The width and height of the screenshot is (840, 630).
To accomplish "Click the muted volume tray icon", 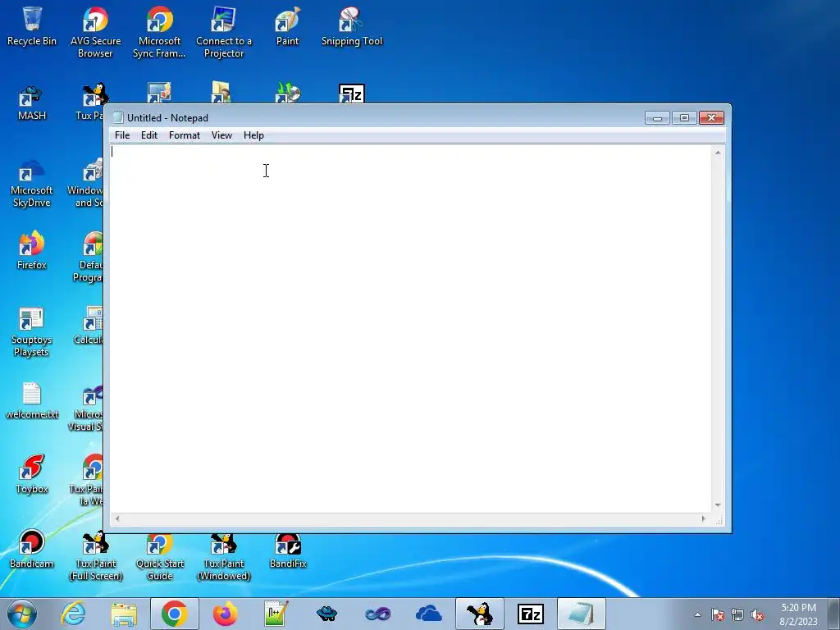I will coord(757,614).
